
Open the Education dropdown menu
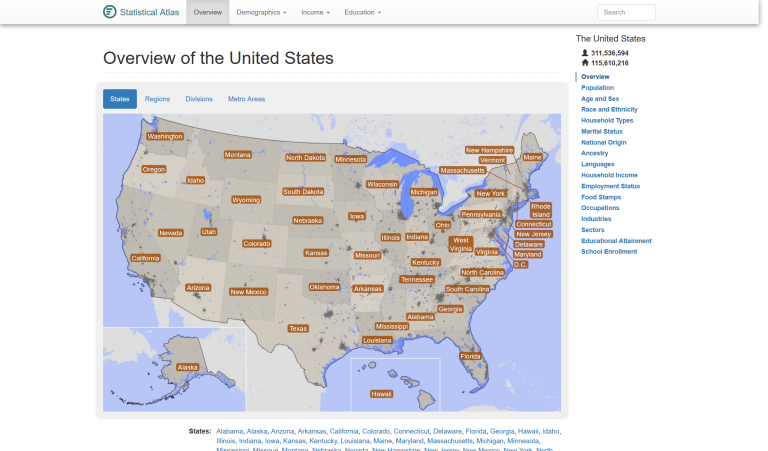[x=362, y=12]
